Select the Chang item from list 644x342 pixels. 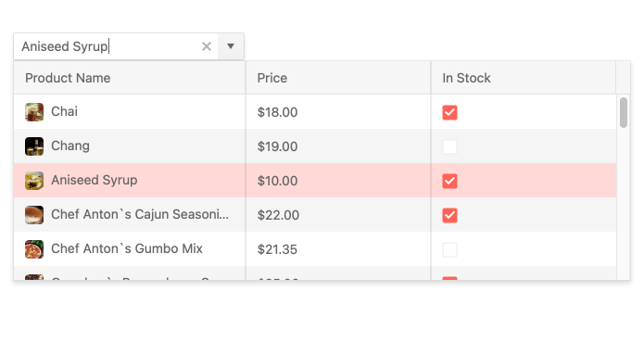pos(315,146)
